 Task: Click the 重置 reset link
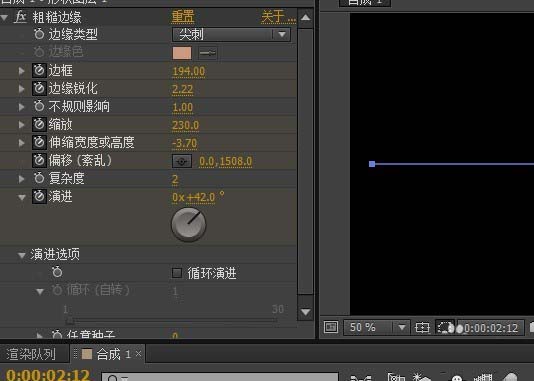(x=183, y=17)
